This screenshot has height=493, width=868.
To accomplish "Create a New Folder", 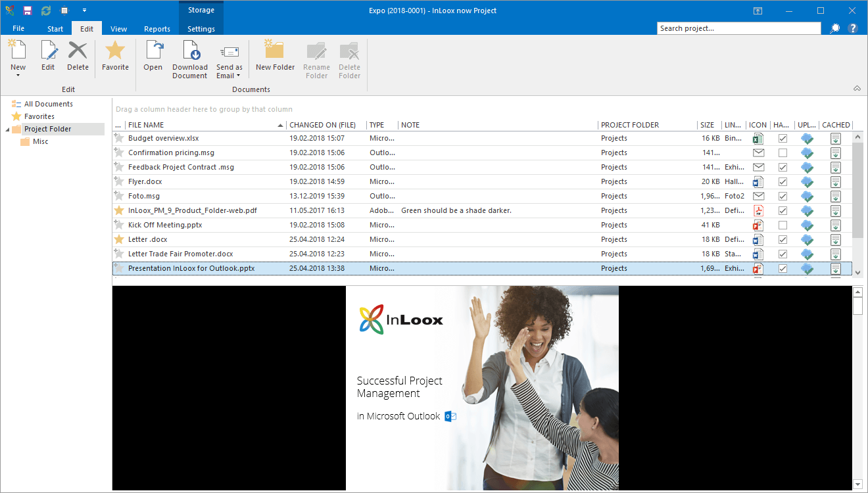I will coord(275,56).
